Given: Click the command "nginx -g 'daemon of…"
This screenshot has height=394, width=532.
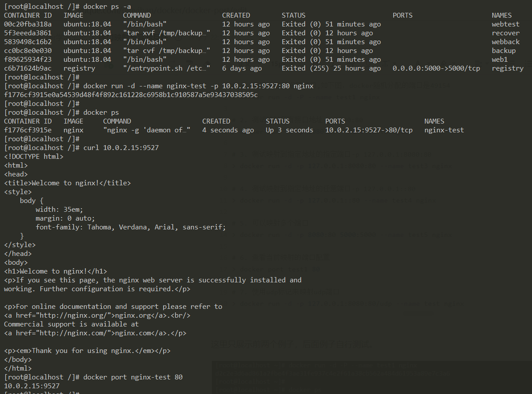Looking at the screenshot, I should pos(147,130).
